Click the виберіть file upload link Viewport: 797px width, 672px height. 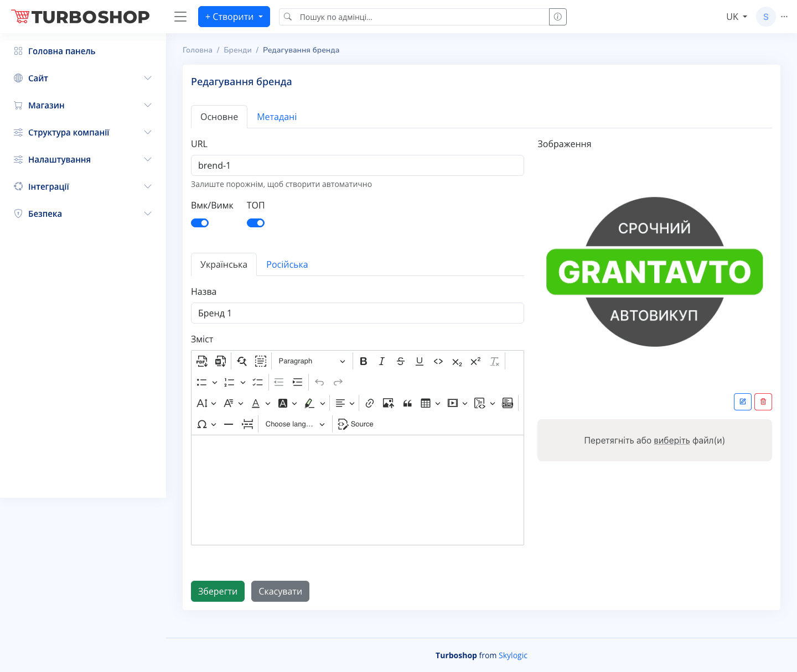672,440
